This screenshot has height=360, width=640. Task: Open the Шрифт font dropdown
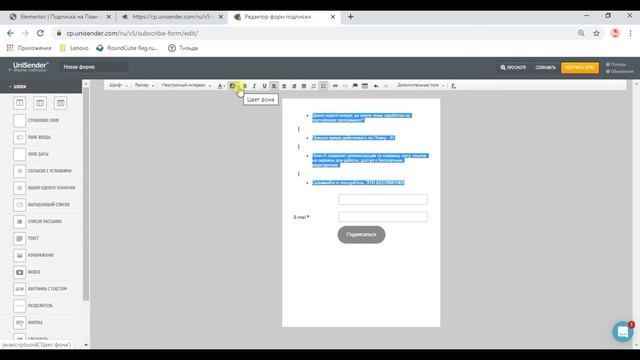[x=118, y=85]
